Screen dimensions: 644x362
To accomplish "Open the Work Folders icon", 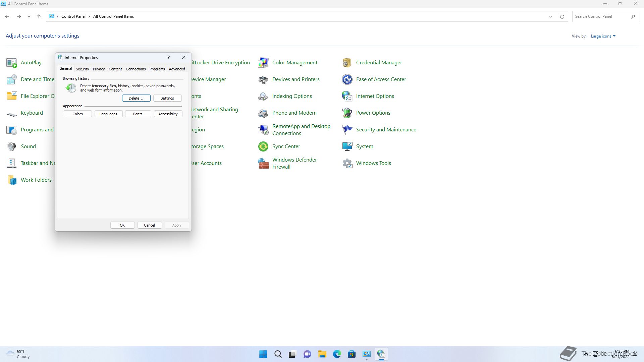I will tap(12, 180).
